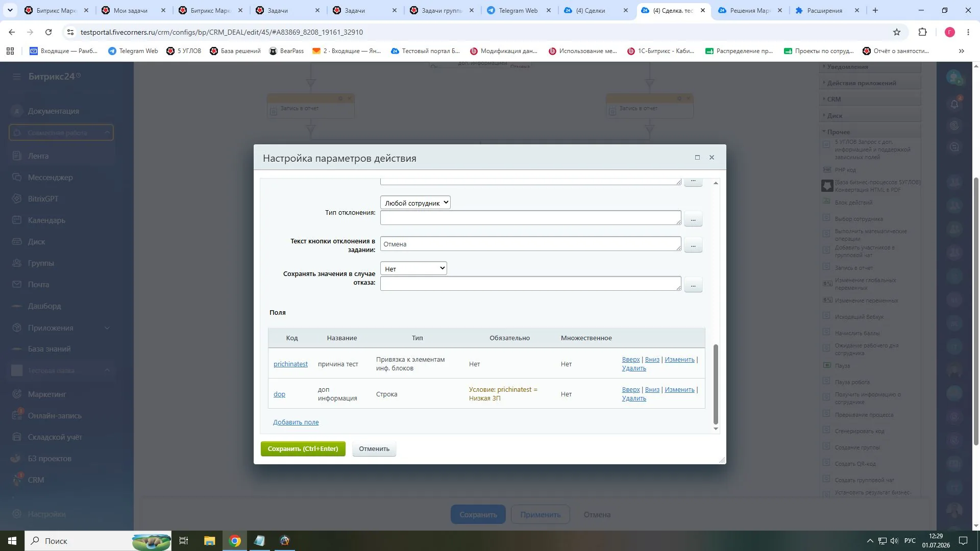Click the dialog maximize icon
Viewport: 980px width, 551px height.
697,158
